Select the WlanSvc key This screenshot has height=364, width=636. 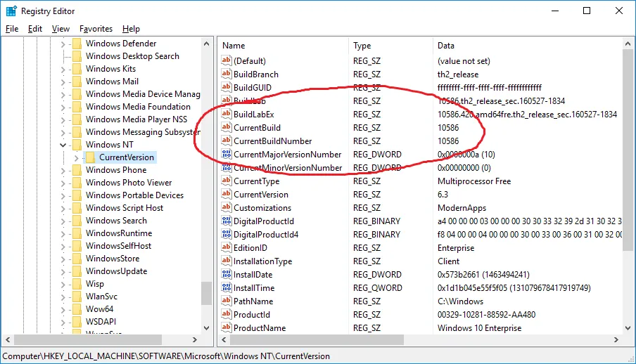101,297
